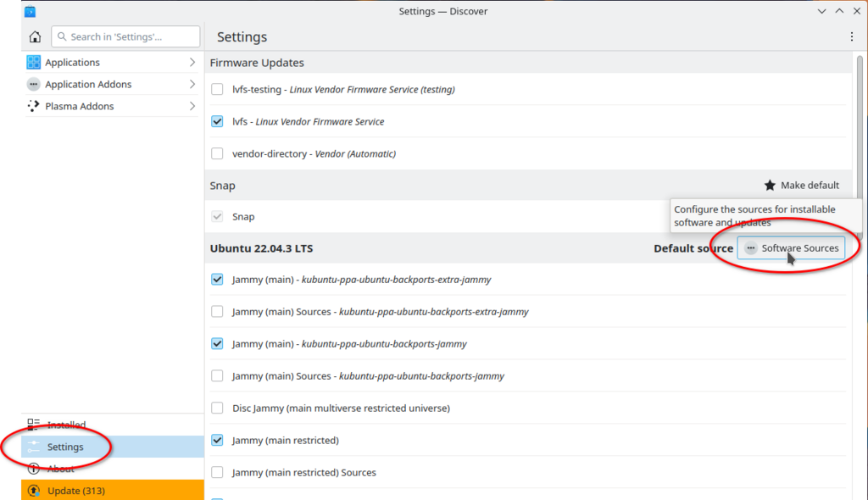Open the Installed page
The image size is (868, 500).
click(x=66, y=425)
